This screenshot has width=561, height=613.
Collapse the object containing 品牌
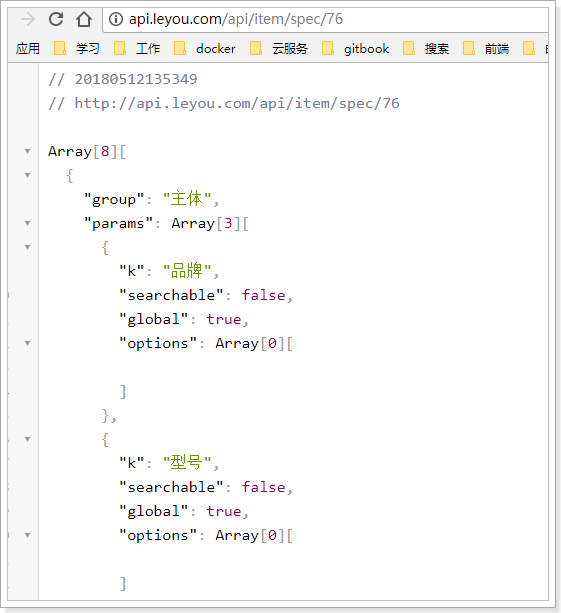click(27, 247)
